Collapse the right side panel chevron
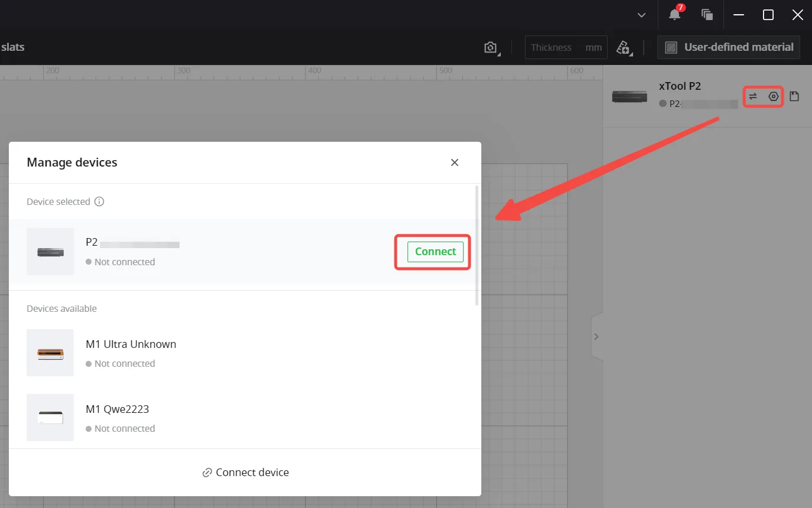Viewport: 812px width, 508px height. click(596, 337)
